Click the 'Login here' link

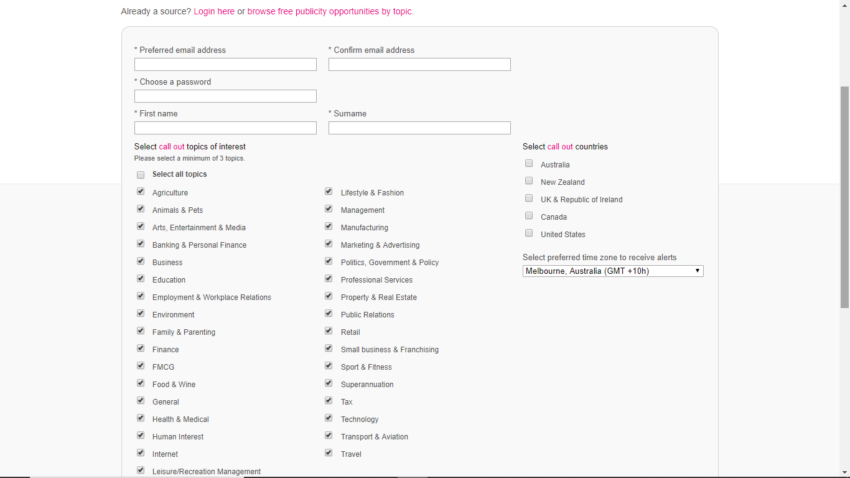214,11
